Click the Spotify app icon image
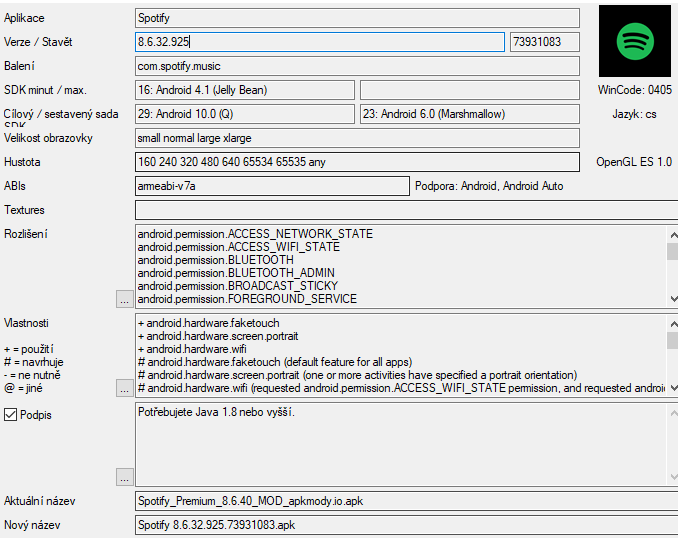This screenshot has height=538, width=678. coord(634,41)
